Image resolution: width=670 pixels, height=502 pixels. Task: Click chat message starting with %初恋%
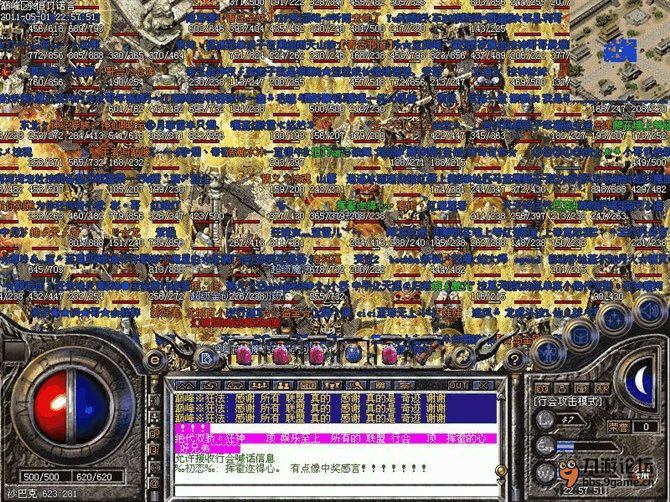click(300, 468)
